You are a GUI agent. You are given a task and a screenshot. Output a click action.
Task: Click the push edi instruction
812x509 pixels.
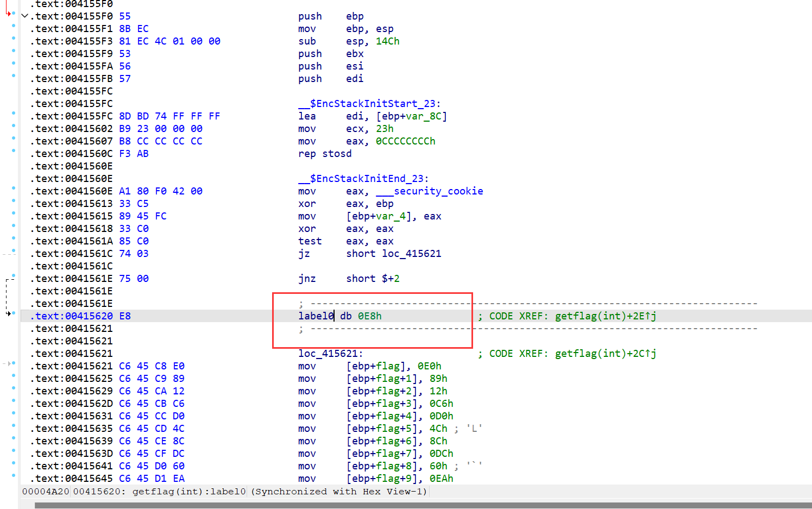pos(331,79)
